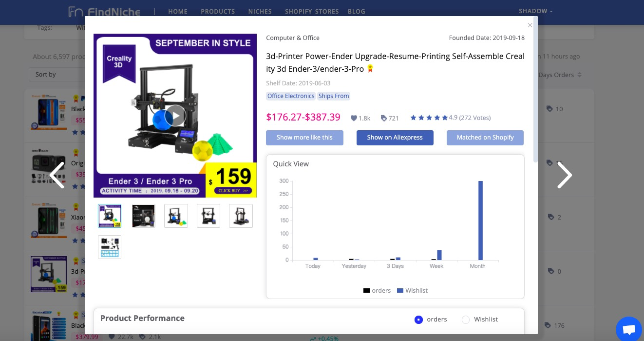
Task: Toggle the Wishlist series in chart legend
Action: point(412,290)
